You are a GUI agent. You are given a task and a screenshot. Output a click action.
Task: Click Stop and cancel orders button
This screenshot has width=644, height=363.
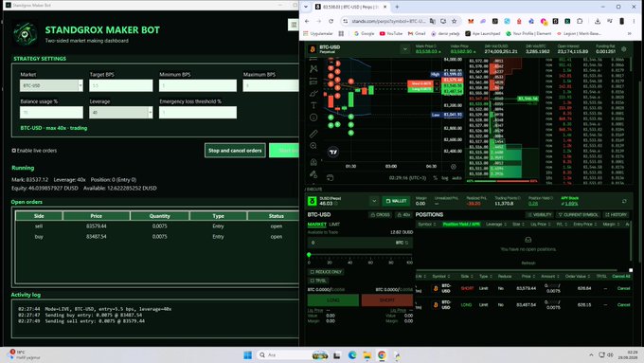[x=235, y=151]
